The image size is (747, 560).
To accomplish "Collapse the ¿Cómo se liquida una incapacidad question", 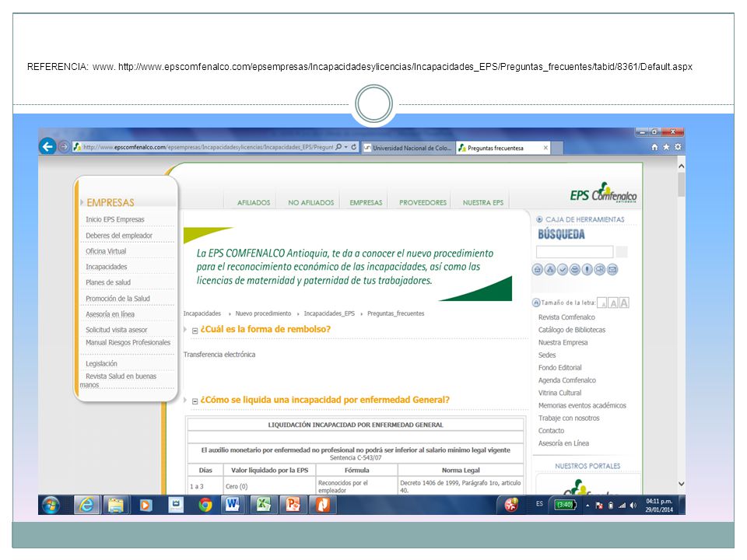I will click(195, 401).
